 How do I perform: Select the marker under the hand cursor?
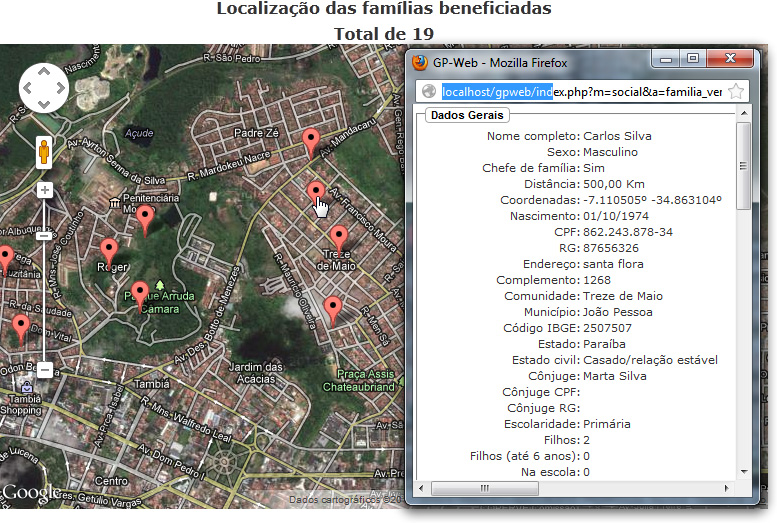point(316,193)
